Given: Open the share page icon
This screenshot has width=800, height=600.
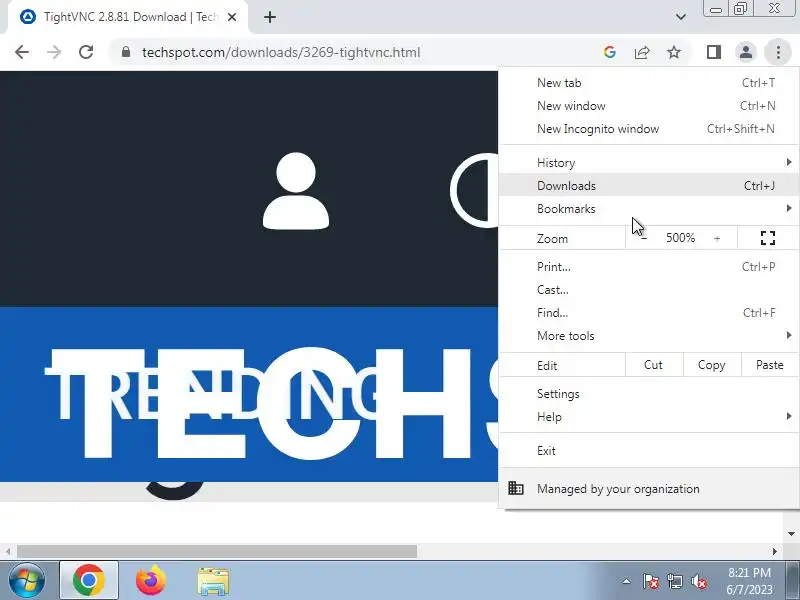Looking at the screenshot, I should pos(642,52).
